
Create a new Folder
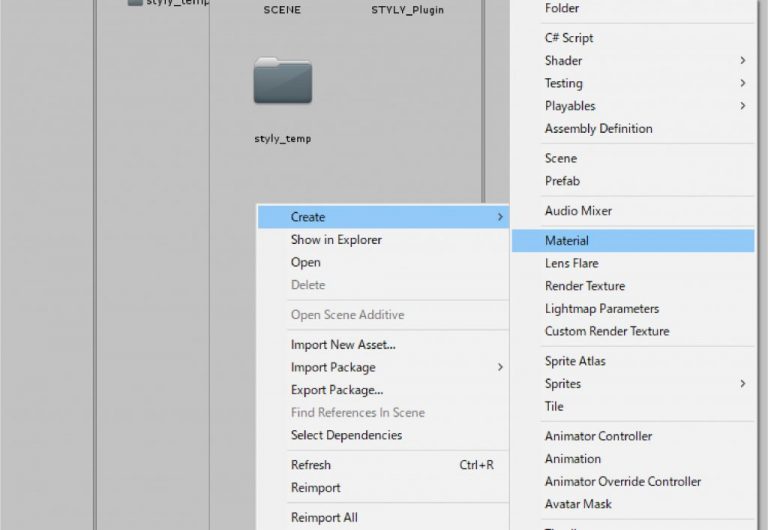pos(562,9)
